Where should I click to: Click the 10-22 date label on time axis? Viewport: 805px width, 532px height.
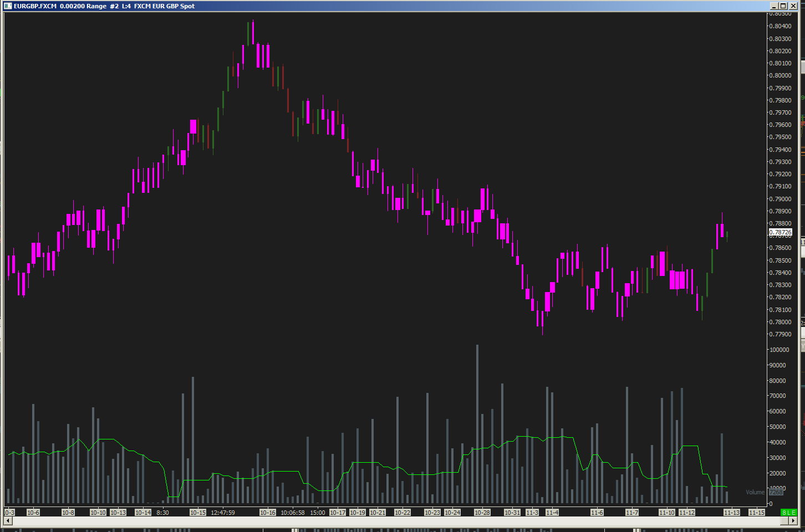pos(402,513)
